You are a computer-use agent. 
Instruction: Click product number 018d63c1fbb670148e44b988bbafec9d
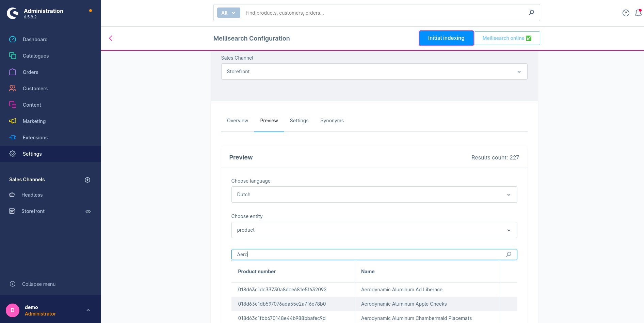coord(282,318)
